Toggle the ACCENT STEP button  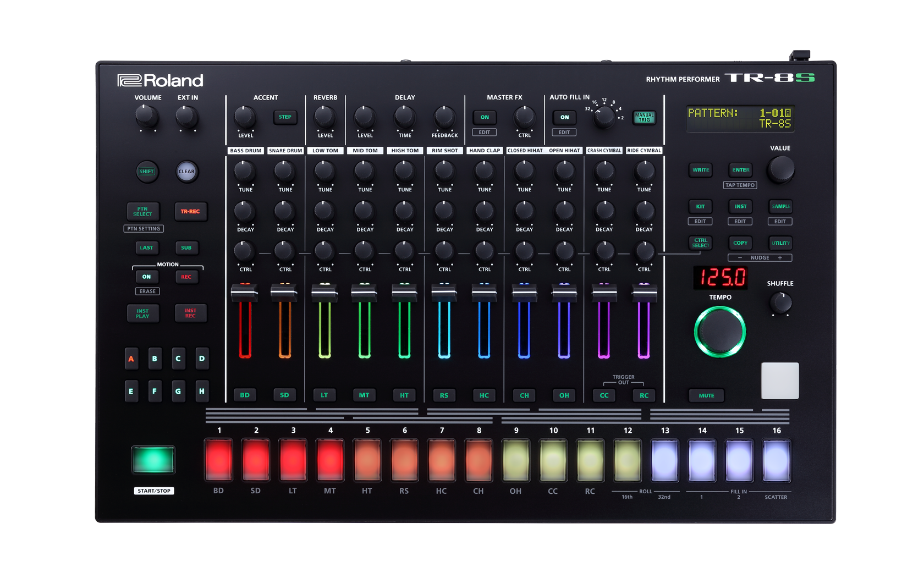(x=285, y=117)
